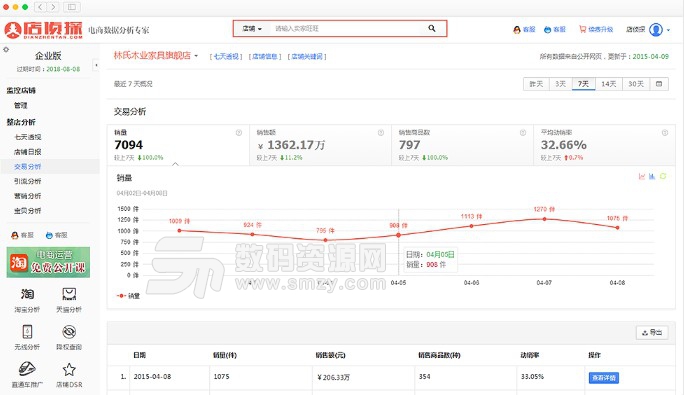The image size is (684, 395).
Task: Click the 日期 table column header
Action: (140, 355)
